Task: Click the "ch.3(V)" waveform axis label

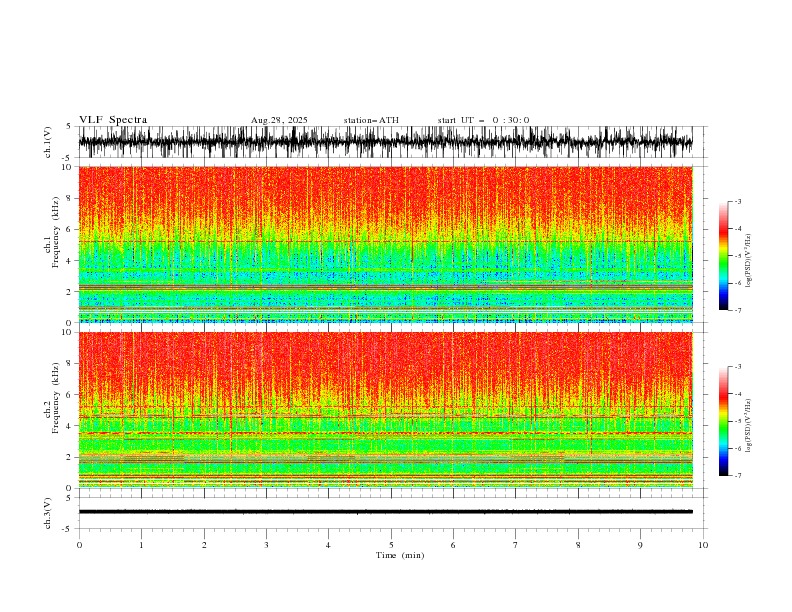Action: click(x=48, y=513)
